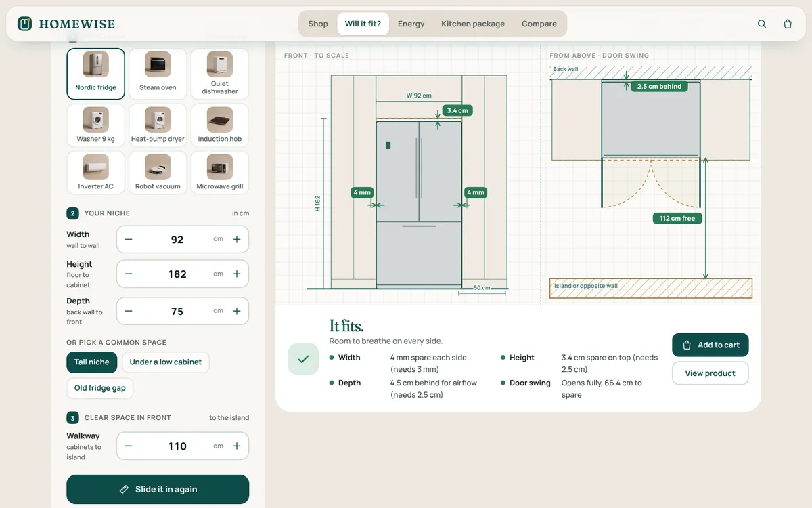Select the Inverter AC appliance
The image size is (812, 508).
(x=96, y=173)
